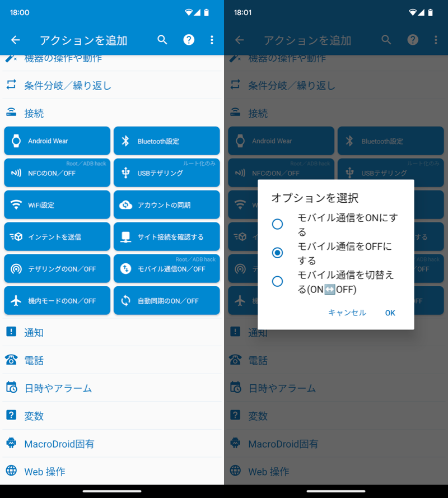Pick the 'モバイル通信を切替える(ON↔OFF)' radio option
This screenshot has height=498, width=448.
tap(277, 282)
